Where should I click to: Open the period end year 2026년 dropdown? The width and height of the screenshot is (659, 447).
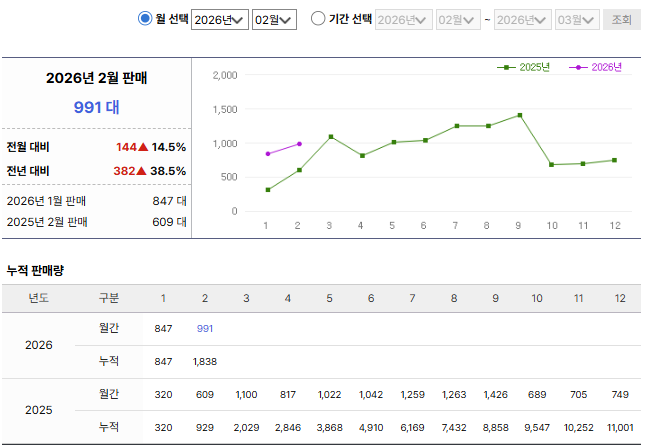point(523,20)
